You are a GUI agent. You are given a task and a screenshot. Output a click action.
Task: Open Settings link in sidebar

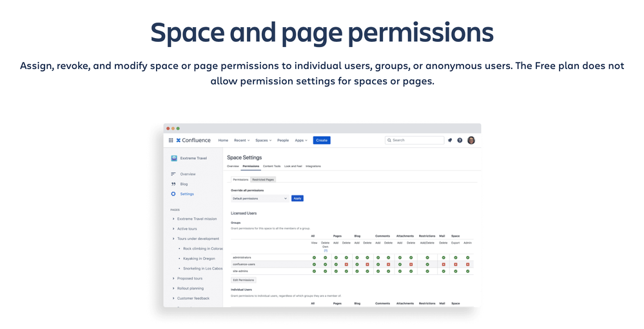[x=187, y=194]
